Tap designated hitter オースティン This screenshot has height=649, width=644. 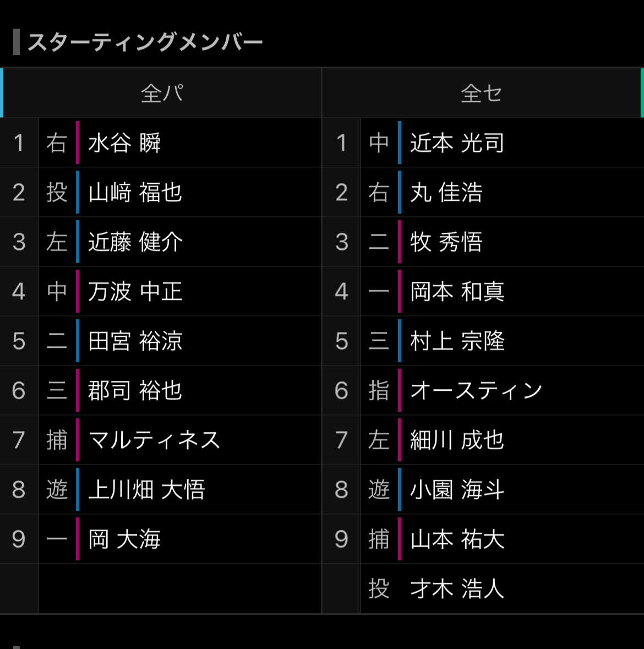point(476,391)
